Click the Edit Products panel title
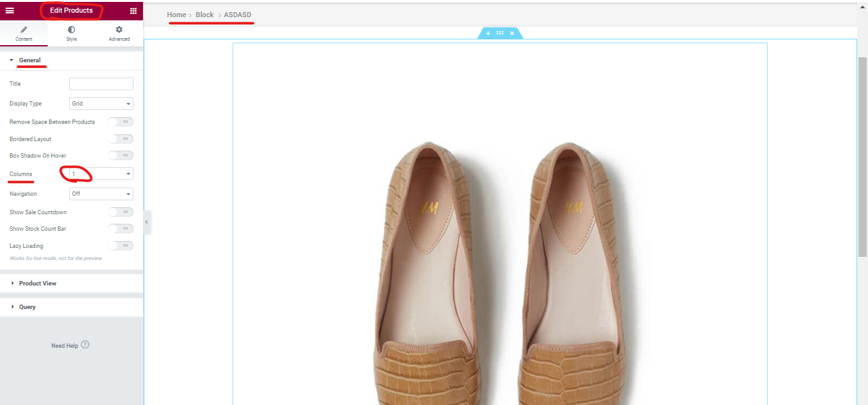 pyautogui.click(x=71, y=10)
